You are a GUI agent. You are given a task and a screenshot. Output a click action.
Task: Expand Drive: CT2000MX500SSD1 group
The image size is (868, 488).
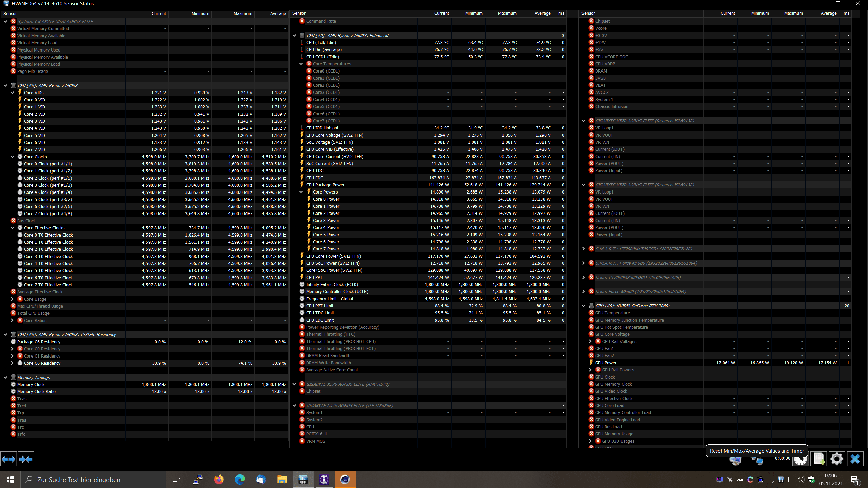(584, 277)
